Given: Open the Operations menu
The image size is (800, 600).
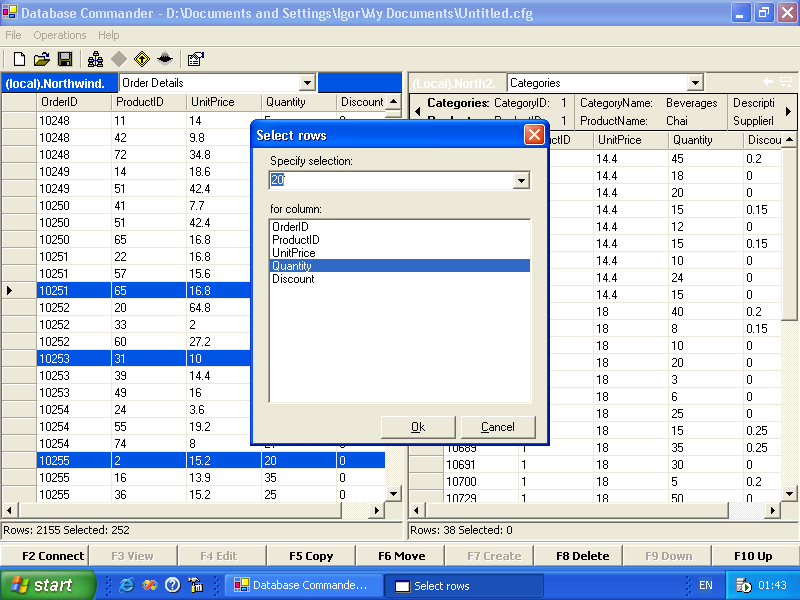Looking at the screenshot, I should (60, 35).
